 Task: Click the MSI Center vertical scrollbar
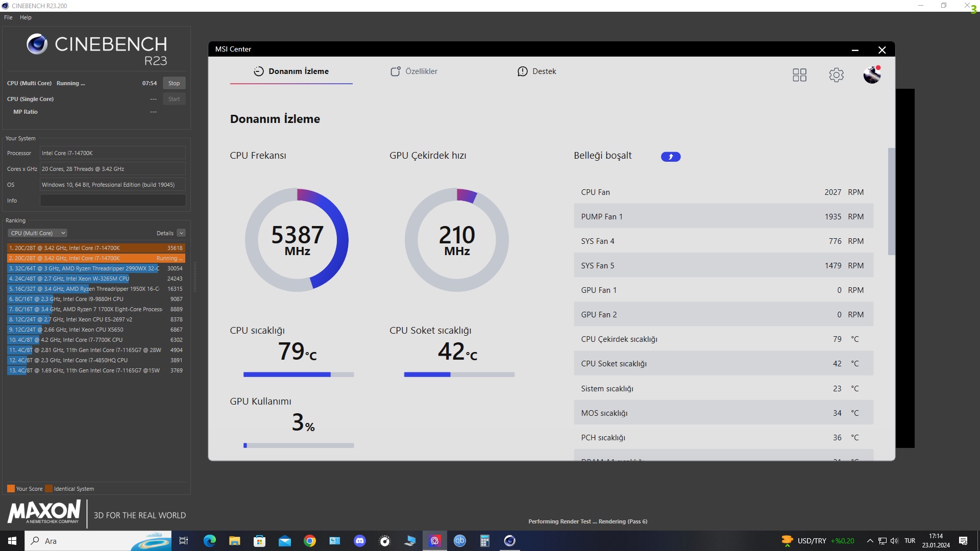click(x=891, y=202)
